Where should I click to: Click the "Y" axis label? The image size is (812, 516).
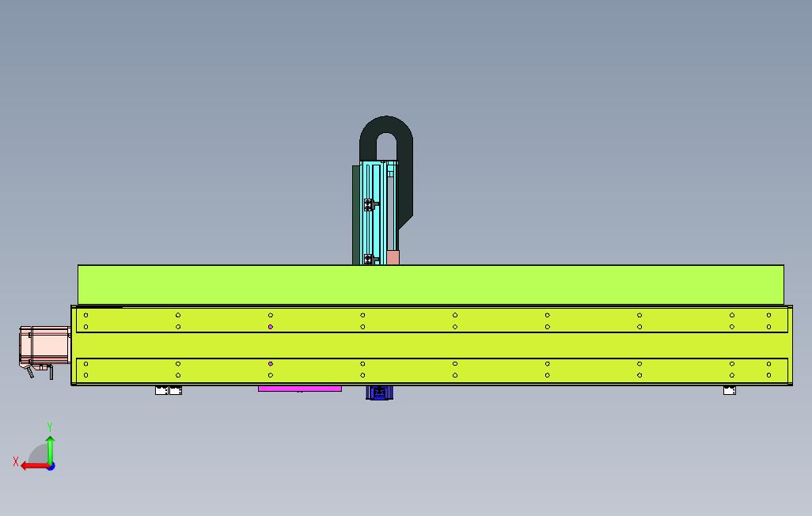tap(50, 427)
